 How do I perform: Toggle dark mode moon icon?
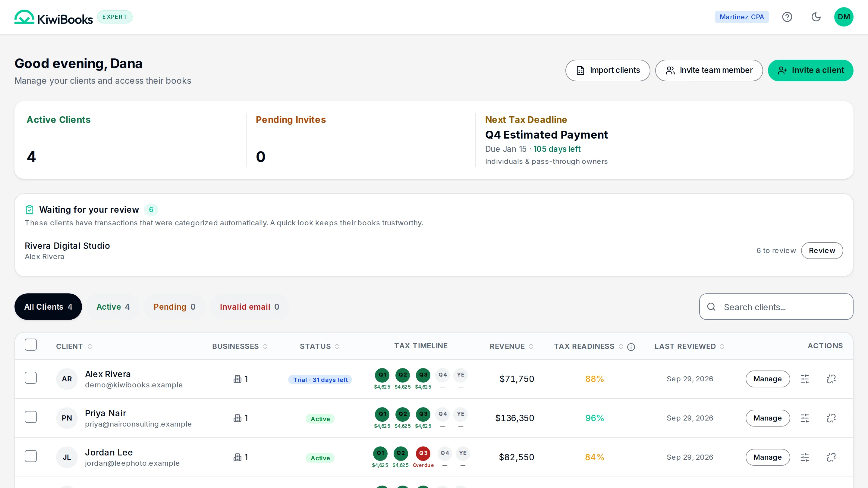click(816, 17)
